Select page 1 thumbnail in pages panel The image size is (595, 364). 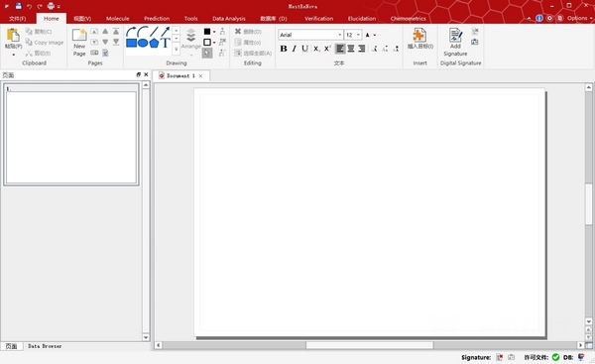tap(71, 135)
